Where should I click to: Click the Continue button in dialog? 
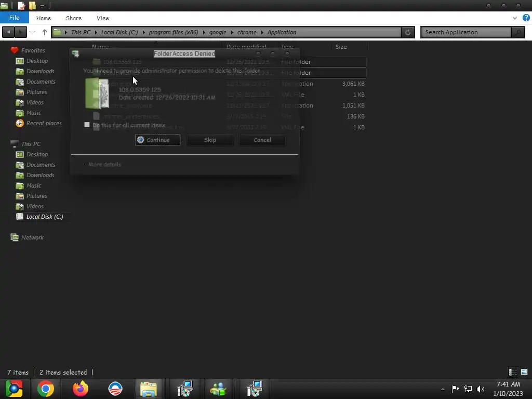(x=158, y=140)
